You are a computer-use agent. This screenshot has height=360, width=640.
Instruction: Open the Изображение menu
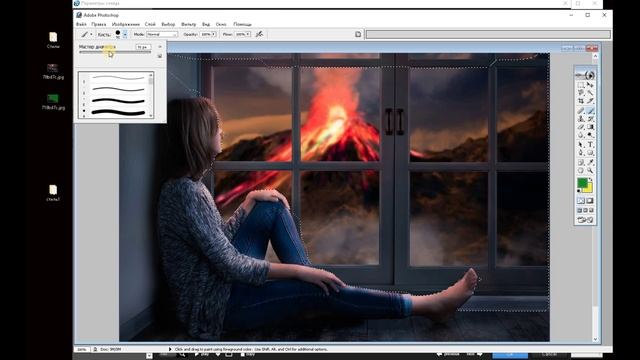pyautogui.click(x=126, y=24)
